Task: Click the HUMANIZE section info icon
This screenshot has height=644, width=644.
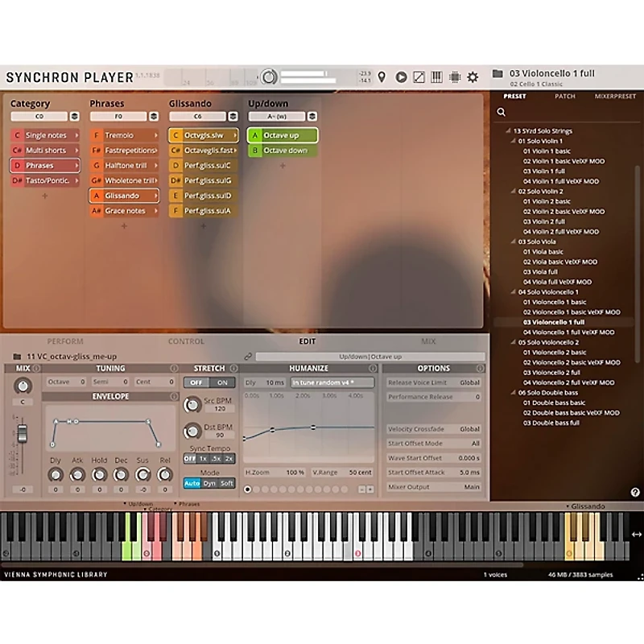Action: tap(373, 368)
